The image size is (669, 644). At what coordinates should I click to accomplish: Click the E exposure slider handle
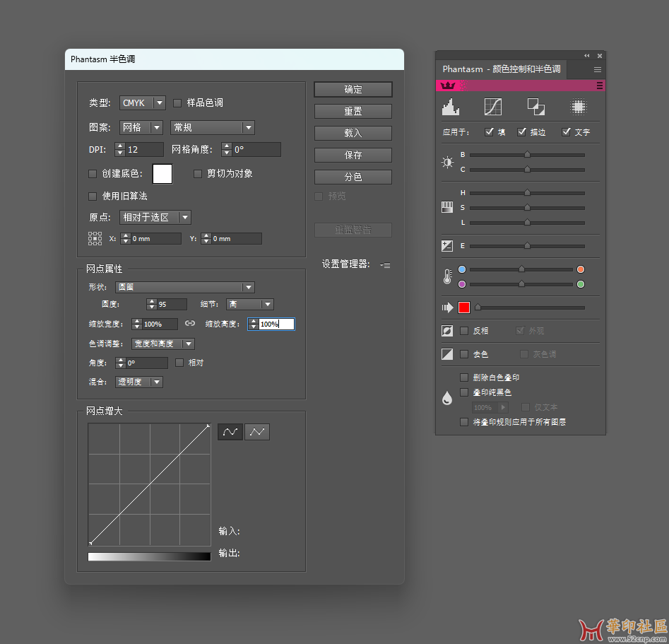tap(527, 245)
